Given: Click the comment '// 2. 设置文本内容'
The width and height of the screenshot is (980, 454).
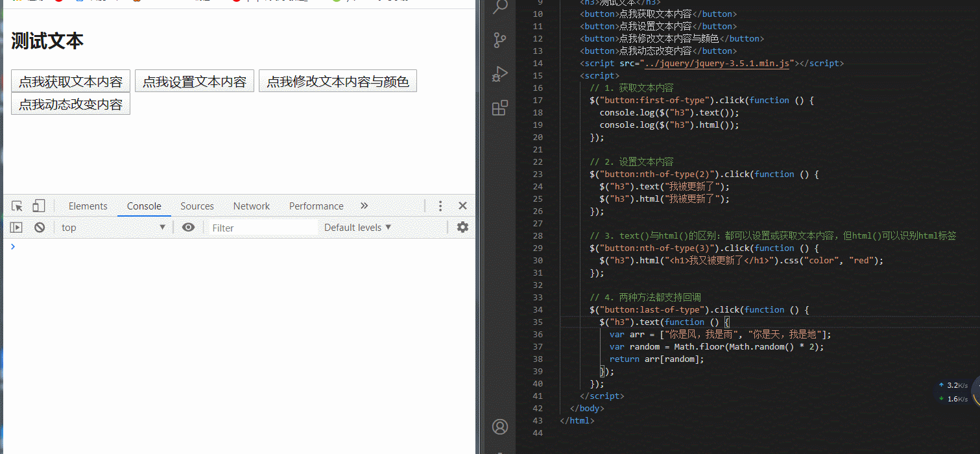Looking at the screenshot, I should (x=632, y=162).
